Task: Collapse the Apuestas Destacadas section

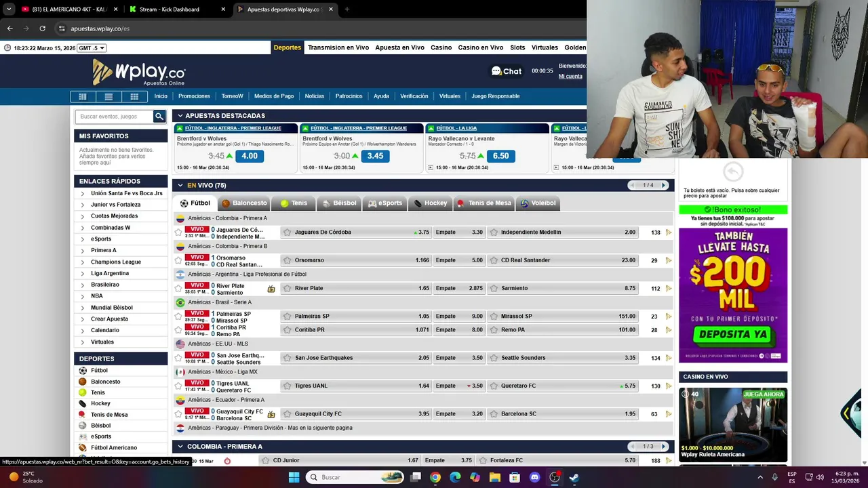Action: tap(180, 116)
